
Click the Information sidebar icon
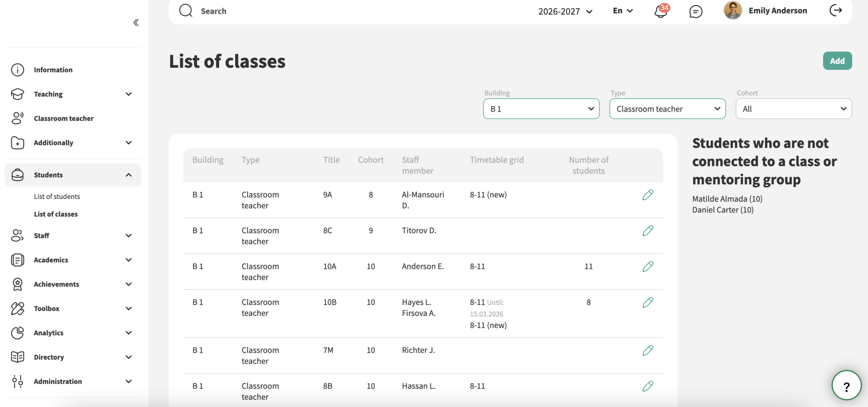point(17,70)
